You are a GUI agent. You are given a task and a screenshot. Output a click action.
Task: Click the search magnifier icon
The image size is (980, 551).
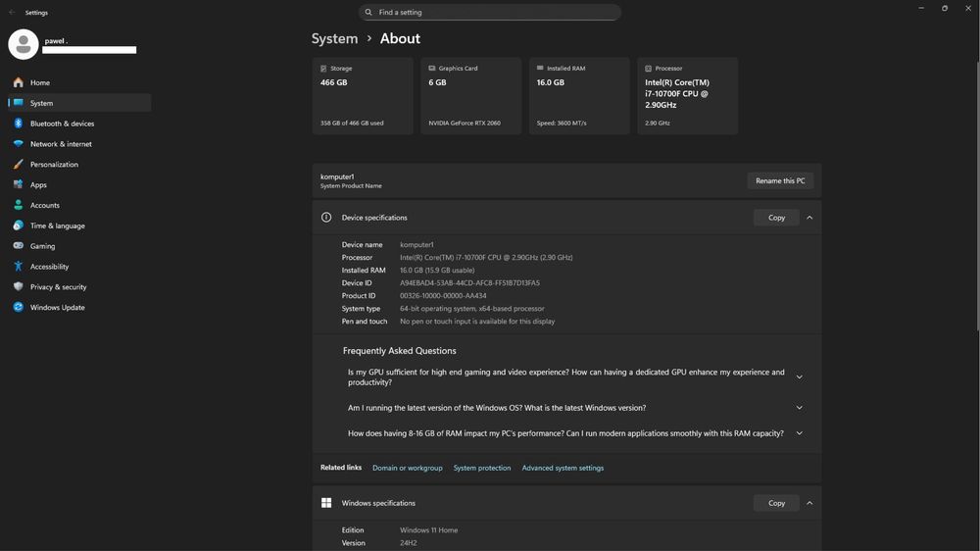click(368, 12)
